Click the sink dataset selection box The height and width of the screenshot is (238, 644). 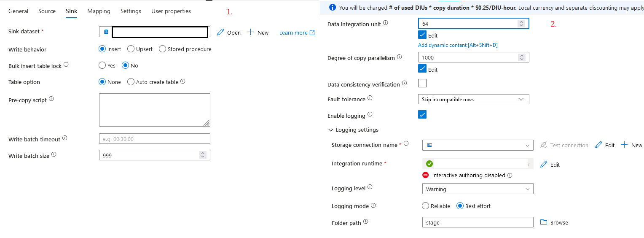coord(154,32)
